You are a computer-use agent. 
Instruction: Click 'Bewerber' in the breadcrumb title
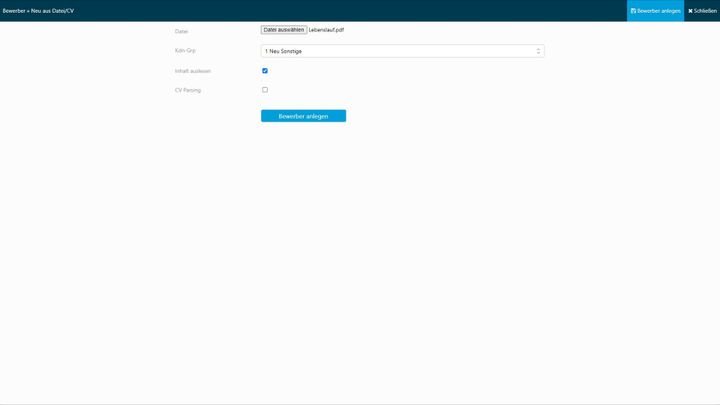click(x=14, y=11)
